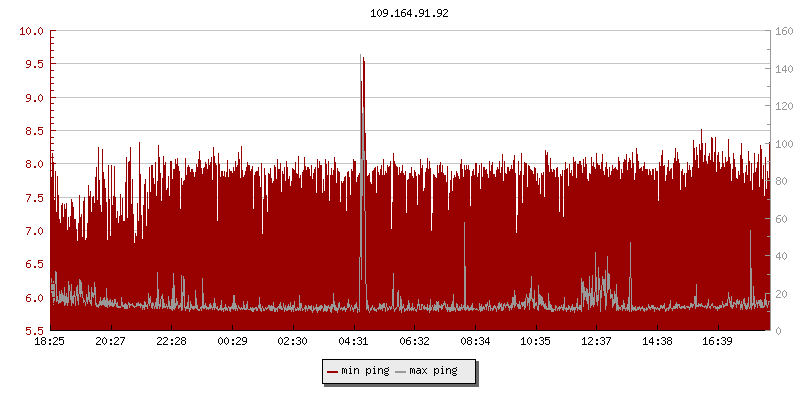The height and width of the screenshot is (400, 800).
Task: Click the 160 value on right axis
Action: pos(783,31)
